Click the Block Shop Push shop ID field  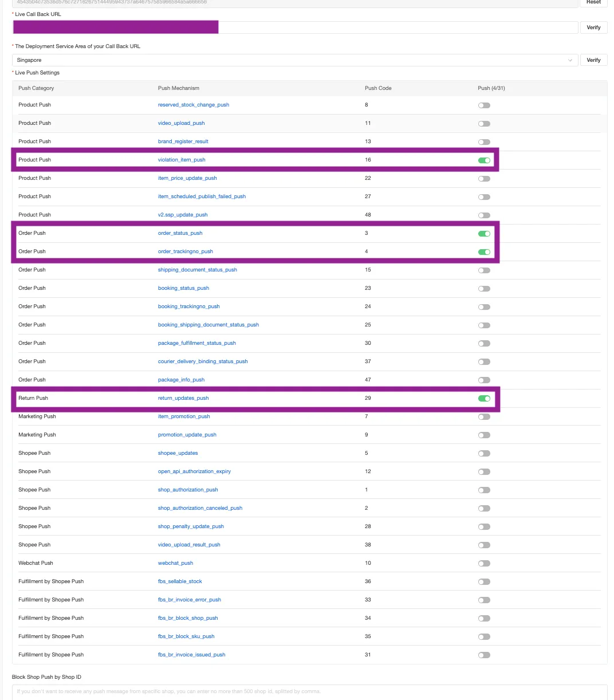click(x=309, y=691)
